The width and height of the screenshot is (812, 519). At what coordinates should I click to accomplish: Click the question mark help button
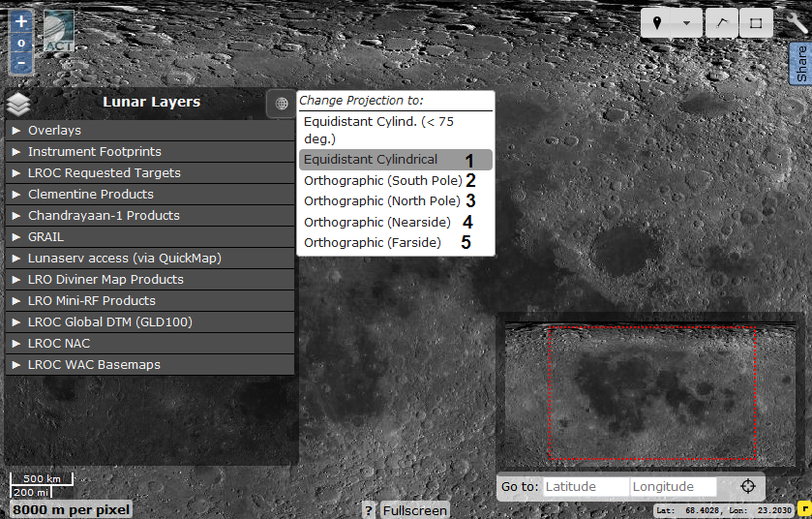coord(368,510)
